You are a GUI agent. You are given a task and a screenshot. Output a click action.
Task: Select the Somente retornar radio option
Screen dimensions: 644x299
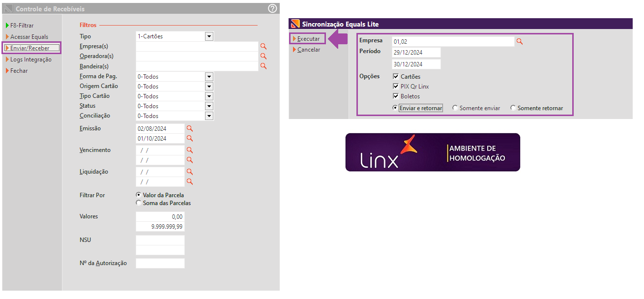513,108
